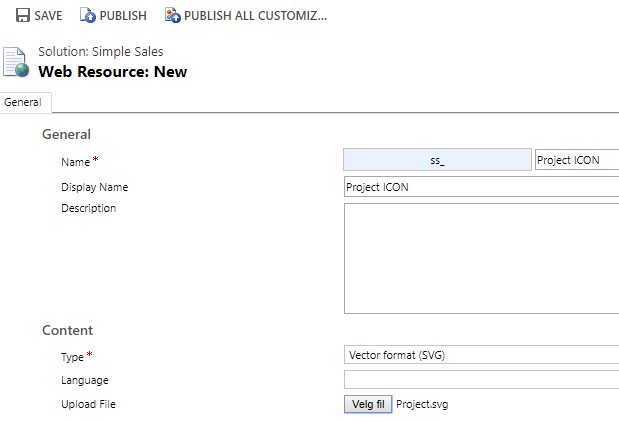Image resolution: width=619 pixels, height=422 pixels.
Task: Switch to the General tab
Action: tap(24, 102)
